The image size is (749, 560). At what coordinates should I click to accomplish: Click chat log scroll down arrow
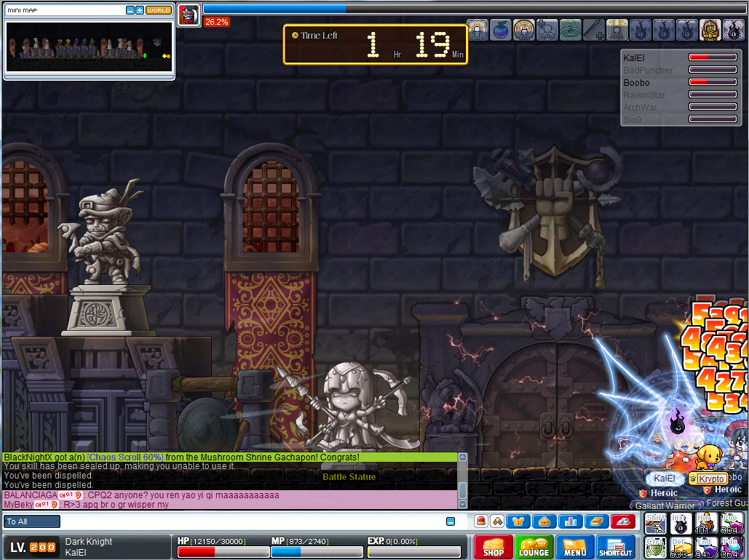462,504
